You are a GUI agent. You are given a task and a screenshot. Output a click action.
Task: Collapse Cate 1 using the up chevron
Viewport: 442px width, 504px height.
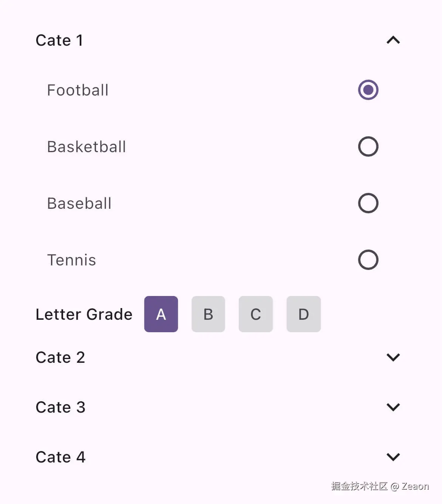point(393,40)
